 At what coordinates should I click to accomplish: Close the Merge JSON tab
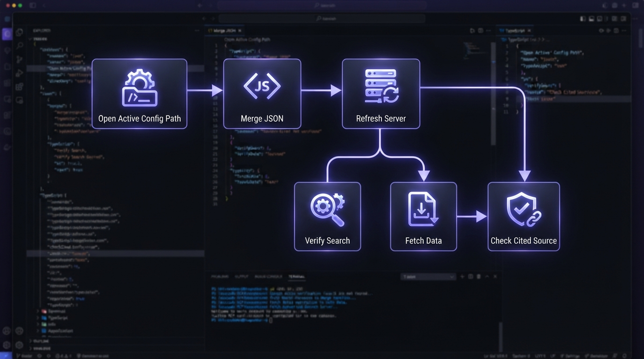click(x=240, y=31)
